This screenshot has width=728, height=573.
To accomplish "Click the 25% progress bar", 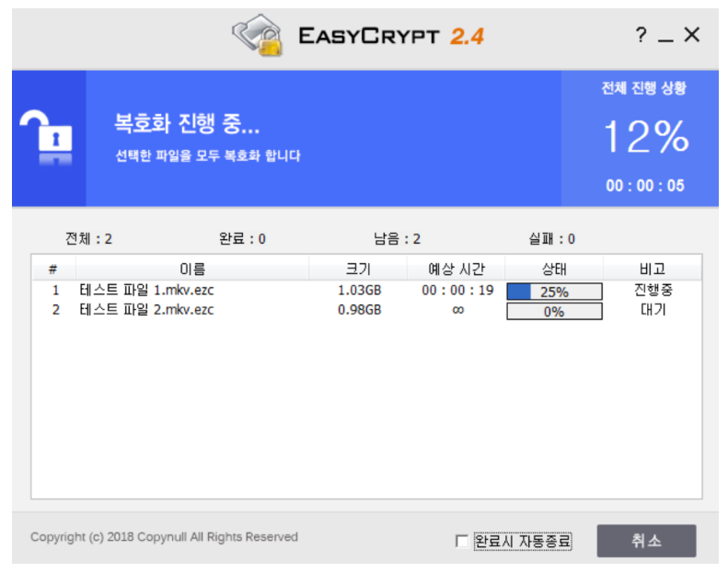I will click(554, 292).
